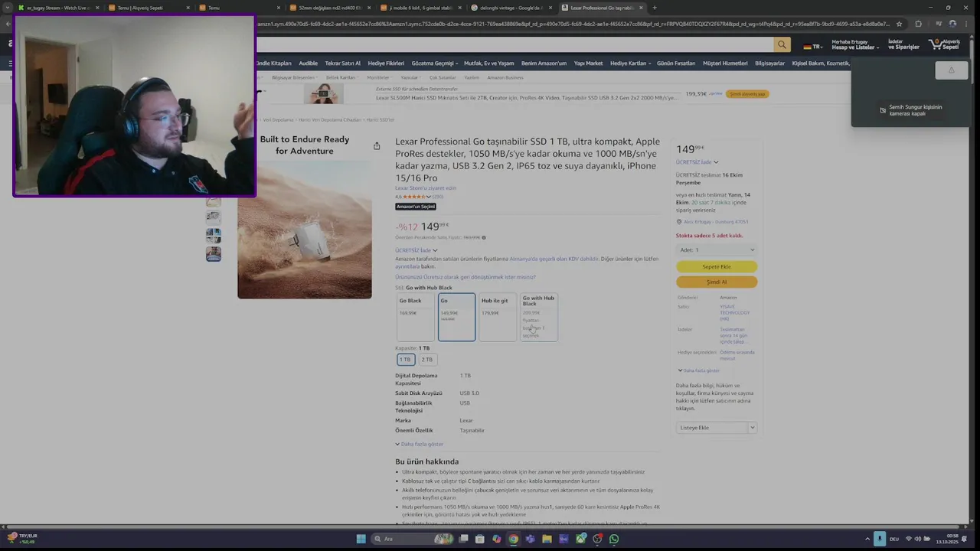This screenshot has width=980, height=551.
Task: Open the Alışveriş Sepeti cart icon
Action: tap(944, 45)
